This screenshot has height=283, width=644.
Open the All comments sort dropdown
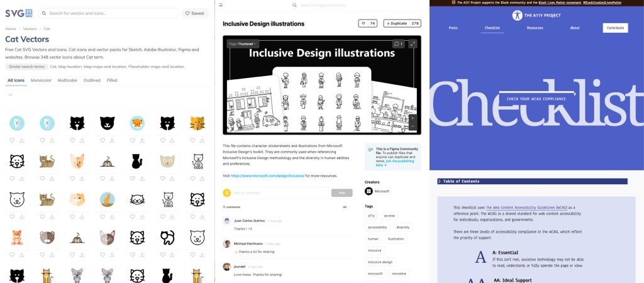click(345, 206)
